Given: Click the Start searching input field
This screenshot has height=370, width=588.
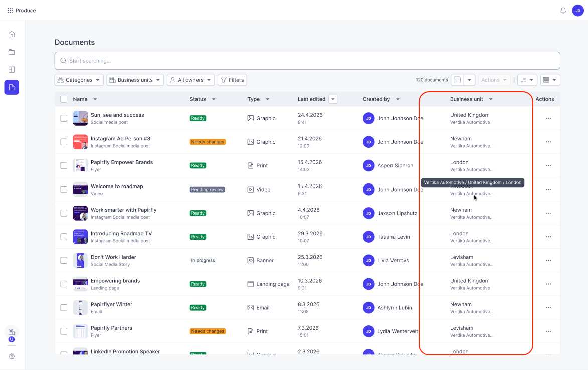Looking at the screenshot, I should 307,61.
